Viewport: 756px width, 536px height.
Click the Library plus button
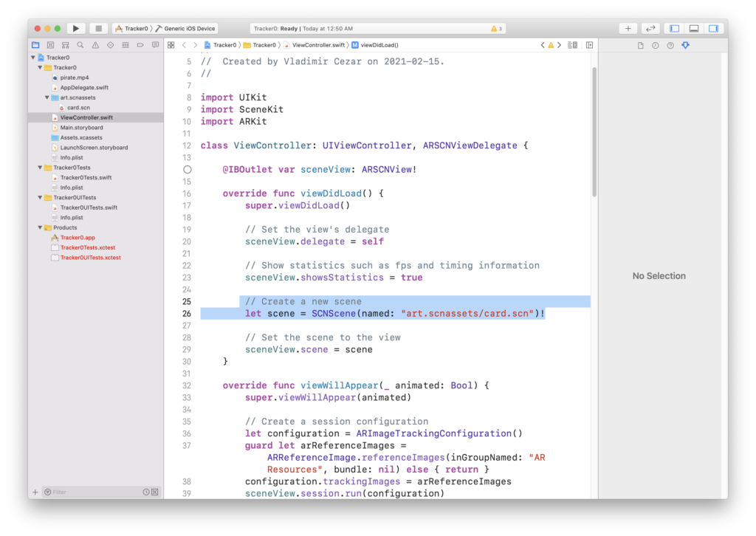pos(628,29)
